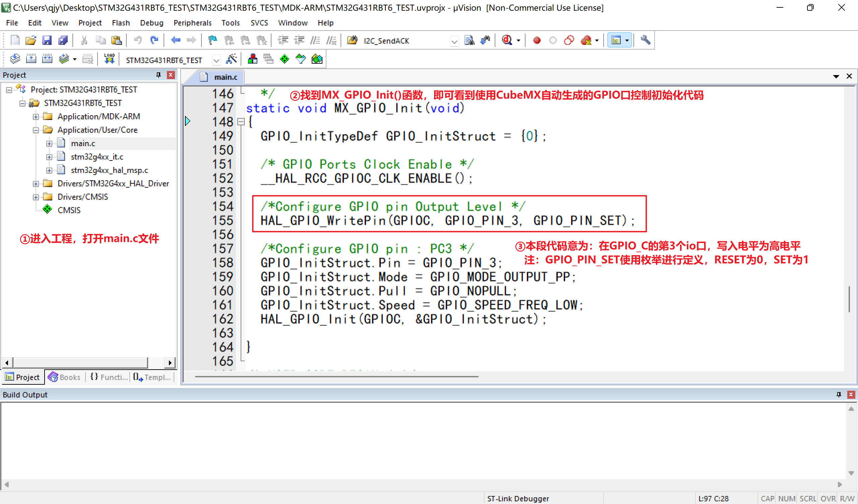Open a file with the Open folder icon
Screen dimensions: 858x504
[x=30, y=40]
